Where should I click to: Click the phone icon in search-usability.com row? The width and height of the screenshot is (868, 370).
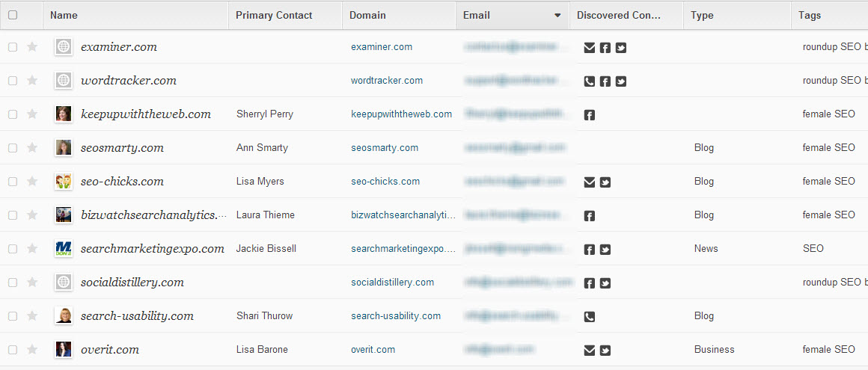click(590, 318)
